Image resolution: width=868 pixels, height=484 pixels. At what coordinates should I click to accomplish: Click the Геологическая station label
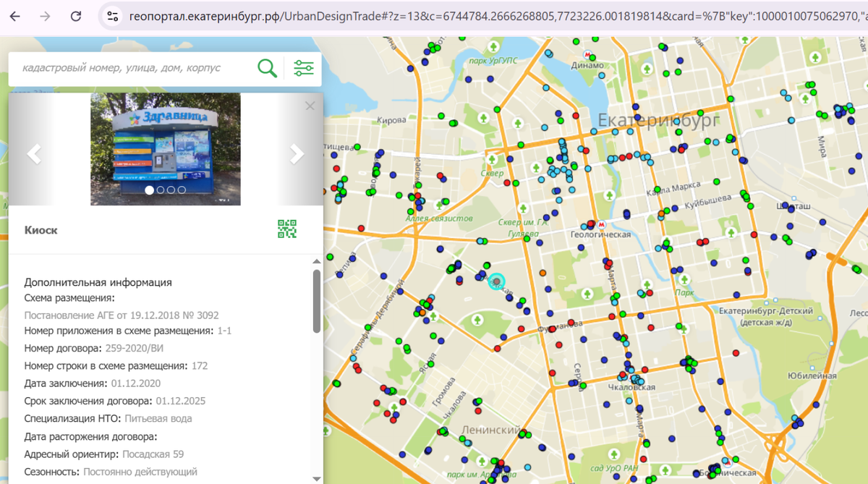600,234
